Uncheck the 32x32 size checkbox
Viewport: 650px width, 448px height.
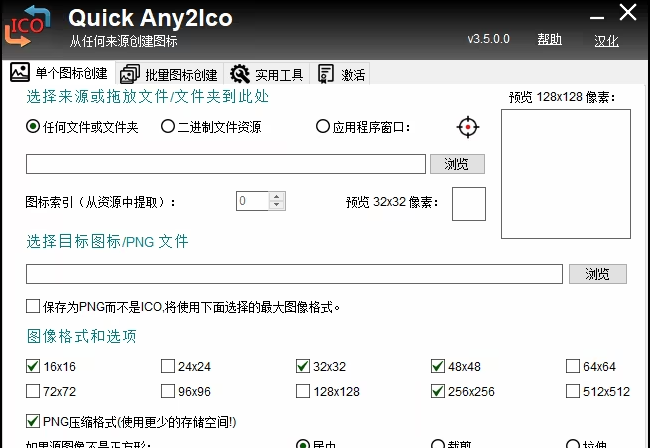click(303, 366)
